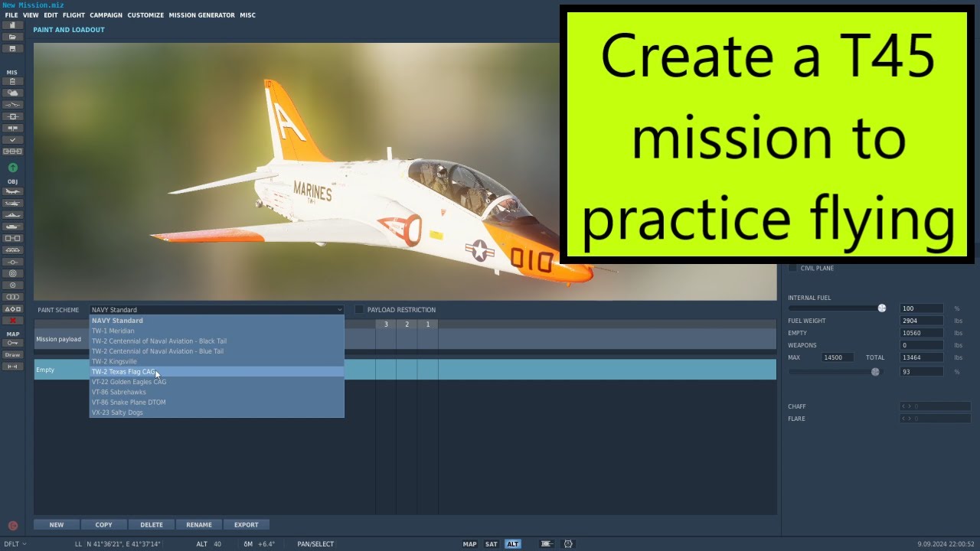Open the EDIT menu
The image size is (980, 551).
51,15
